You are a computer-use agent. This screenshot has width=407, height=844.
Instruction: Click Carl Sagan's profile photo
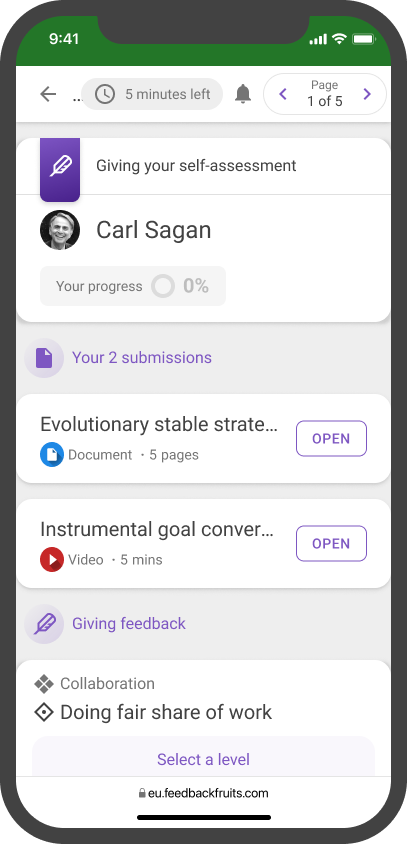[x=60, y=230]
